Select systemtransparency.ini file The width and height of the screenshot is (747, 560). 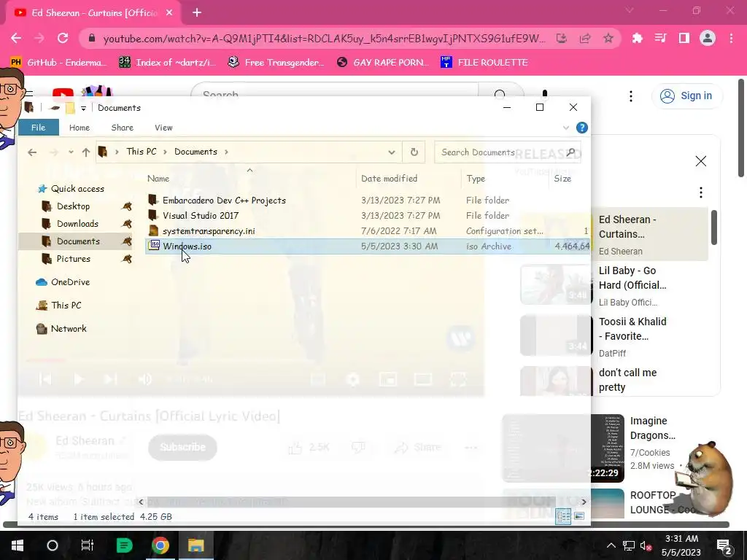(x=209, y=231)
